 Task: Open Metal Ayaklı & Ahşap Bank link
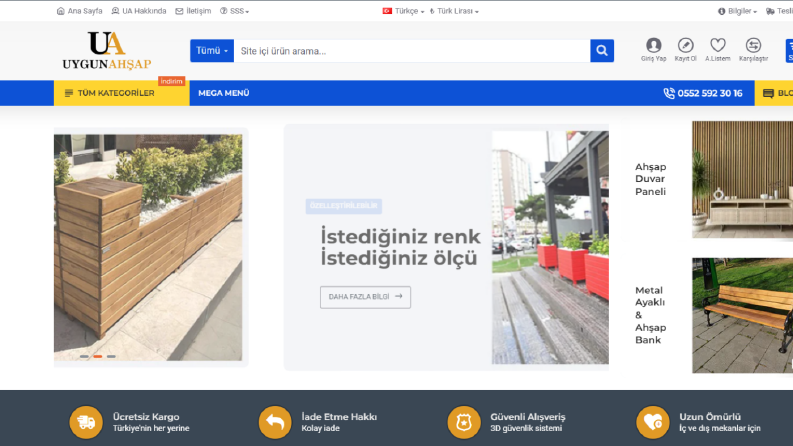[x=650, y=315]
